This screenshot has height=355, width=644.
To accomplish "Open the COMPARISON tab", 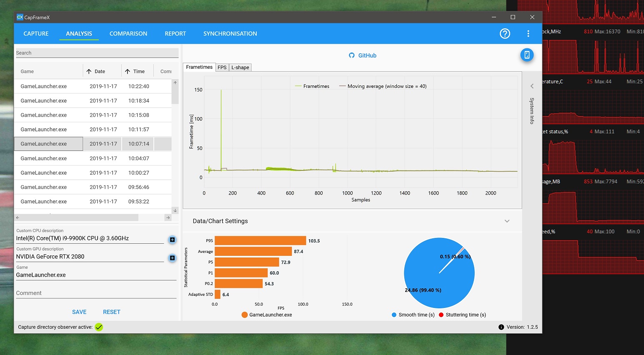I will point(128,34).
